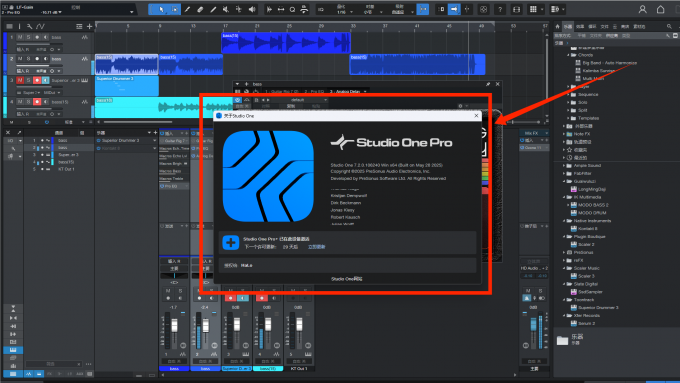The height and width of the screenshot is (383, 680).
Task: Click the help question mark icon
Action: [500, 9]
